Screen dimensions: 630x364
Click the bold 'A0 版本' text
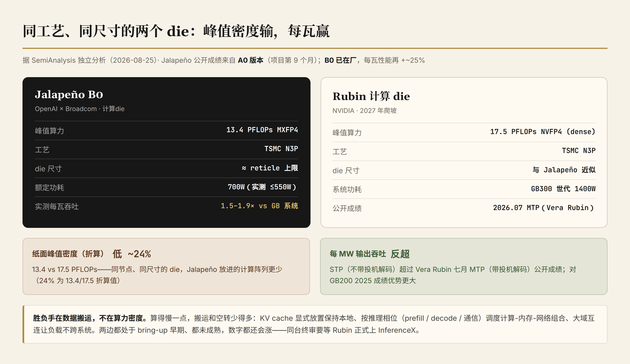pos(250,60)
